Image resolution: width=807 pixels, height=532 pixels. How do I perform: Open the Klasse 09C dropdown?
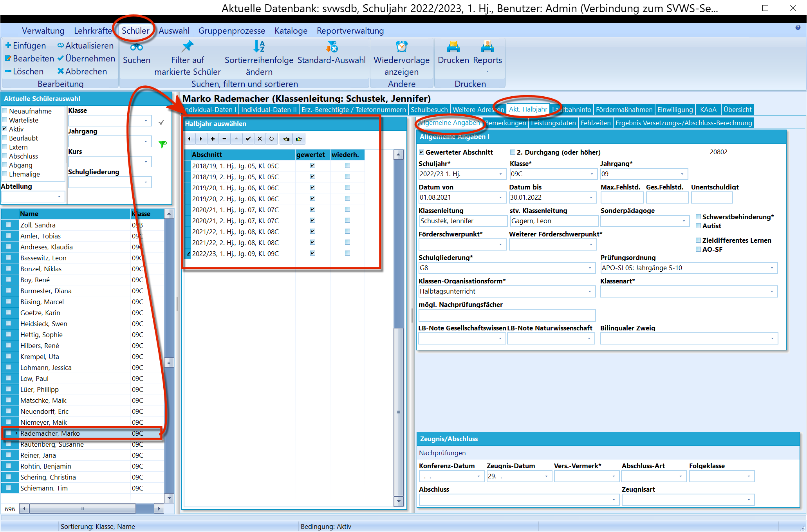tap(591, 174)
